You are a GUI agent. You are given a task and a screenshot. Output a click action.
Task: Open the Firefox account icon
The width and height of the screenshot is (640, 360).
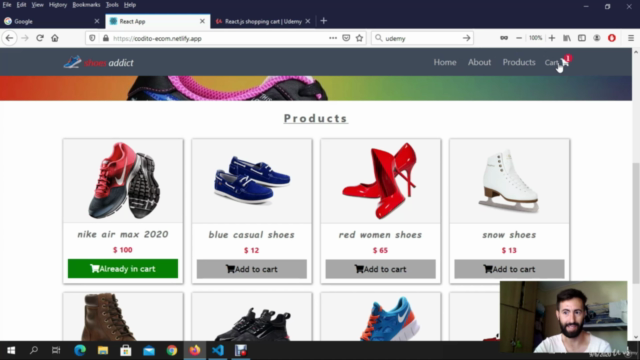click(x=597, y=38)
